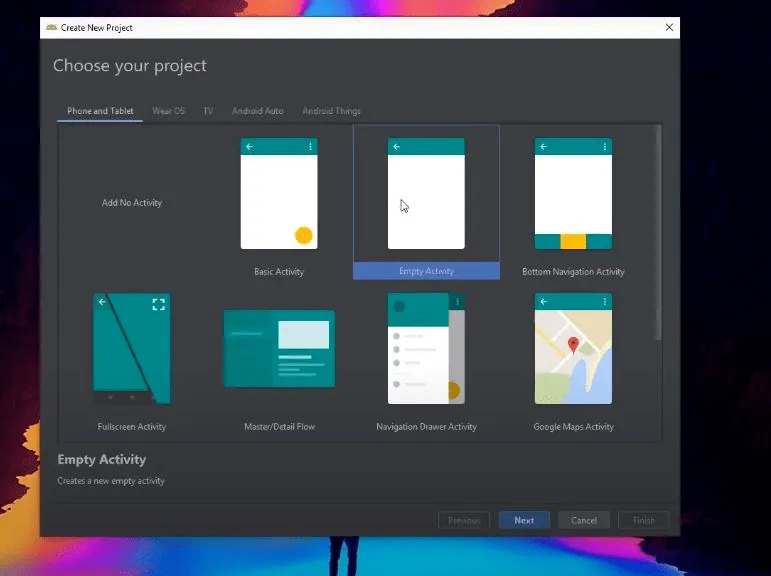The image size is (771, 576).
Task: Switch to the Wear OS tab
Action: pos(168,111)
